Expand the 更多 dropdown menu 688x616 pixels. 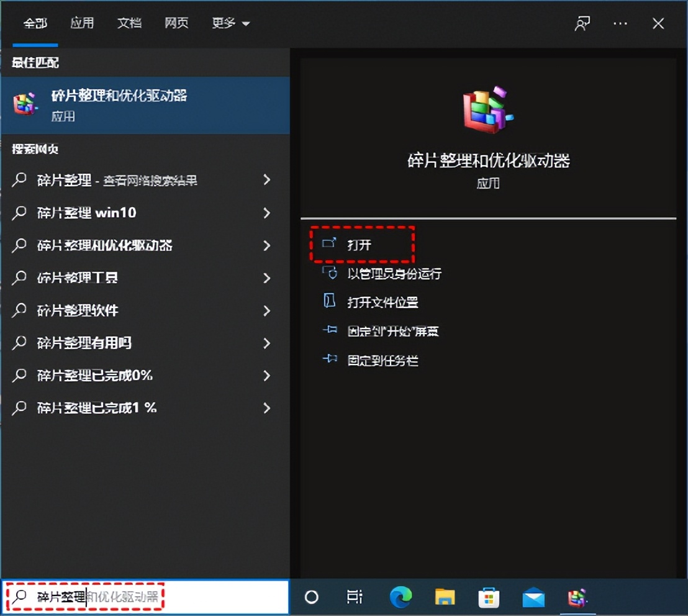click(x=230, y=22)
